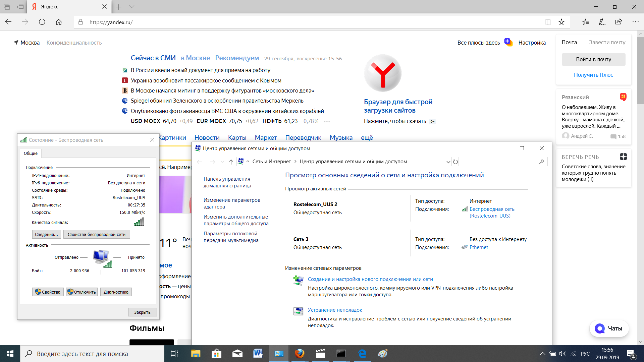Refresh the Yandex page
644x362 pixels.
[42, 22]
